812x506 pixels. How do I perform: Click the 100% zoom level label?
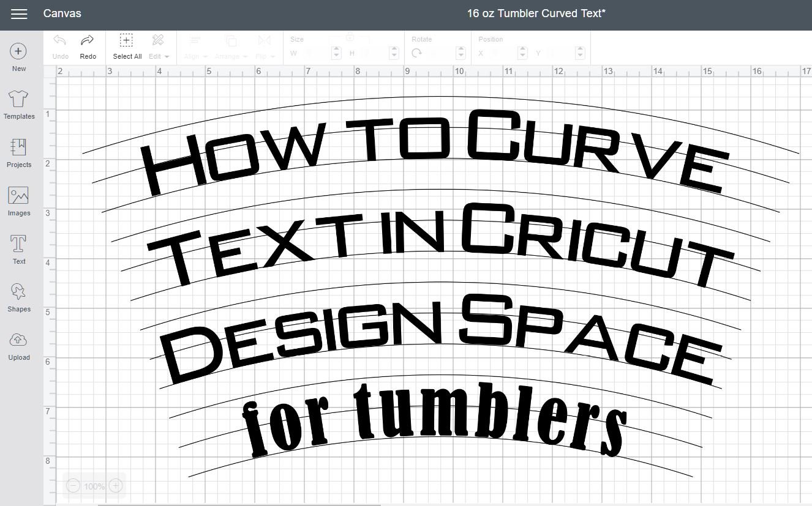point(94,486)
